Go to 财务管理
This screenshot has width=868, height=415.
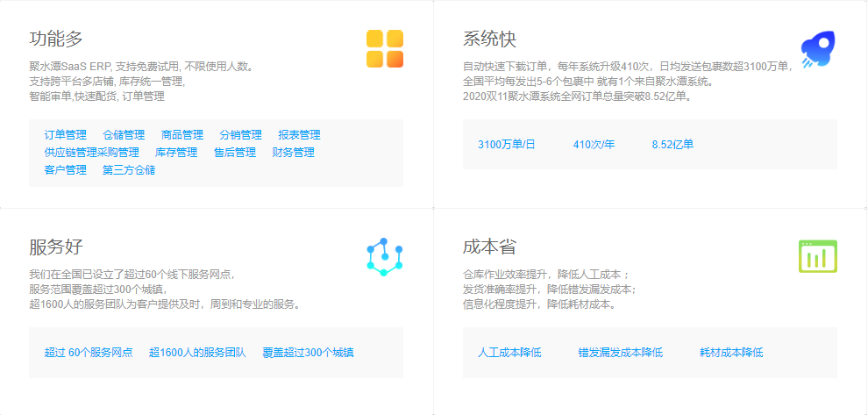pyautogui.click(x=294, y=153)
